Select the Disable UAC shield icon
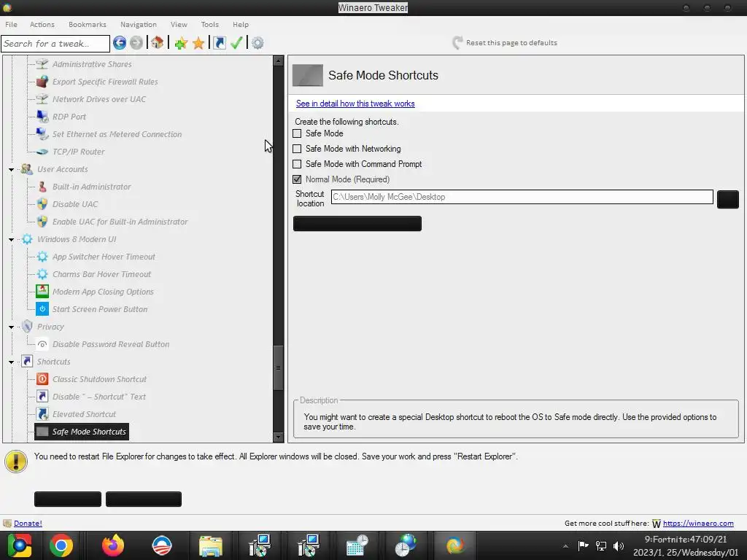Screen dimensions: 747x560 coord(42,204)
